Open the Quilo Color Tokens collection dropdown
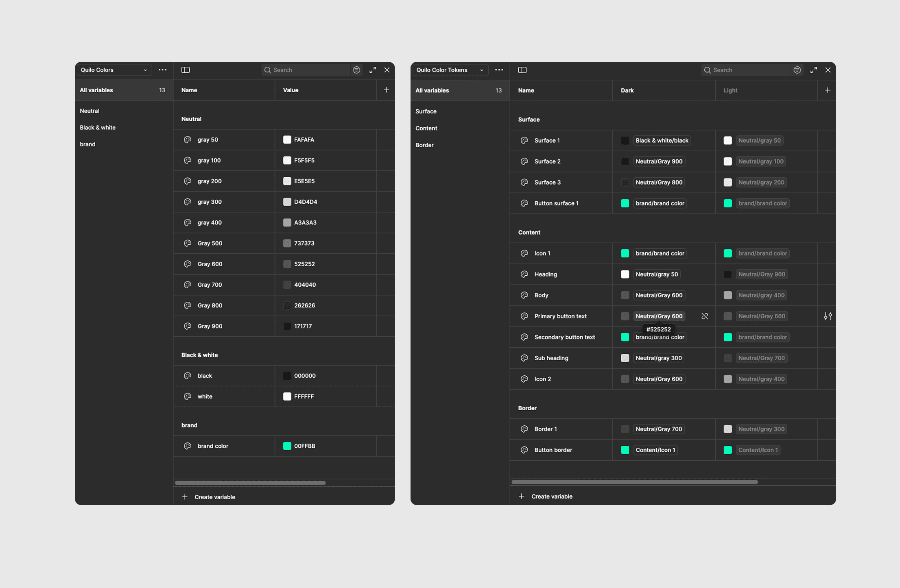The image size is (900, 588). (x=450, y=70)
